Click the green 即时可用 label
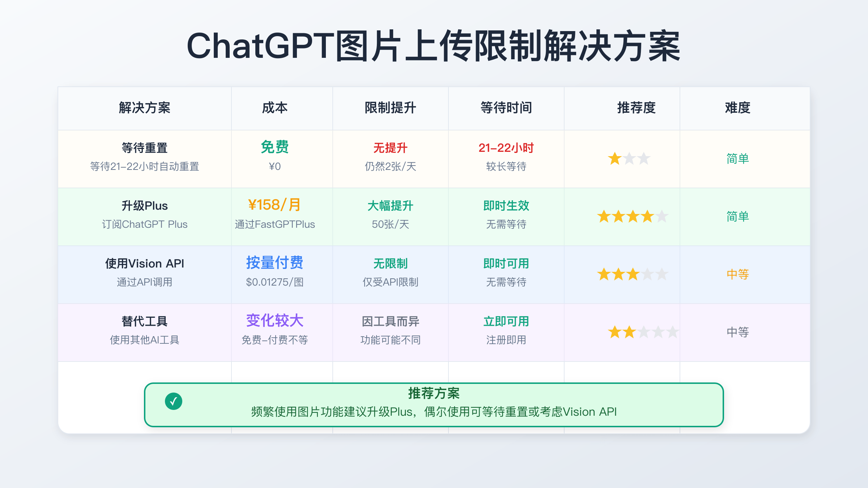This screenshot has height=488, width=868. click(506, 264)
